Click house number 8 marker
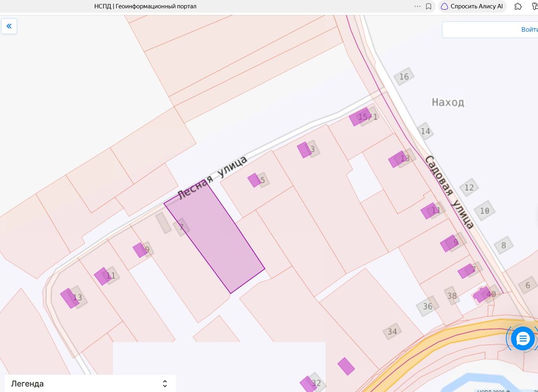The width and height of the screenshot is (538, 392). pos(503,245)
